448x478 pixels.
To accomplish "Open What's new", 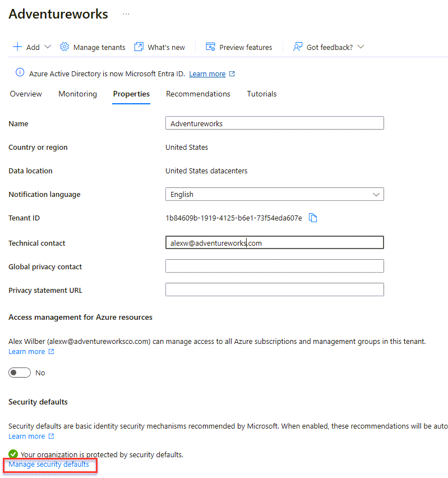I will (166, 47).
